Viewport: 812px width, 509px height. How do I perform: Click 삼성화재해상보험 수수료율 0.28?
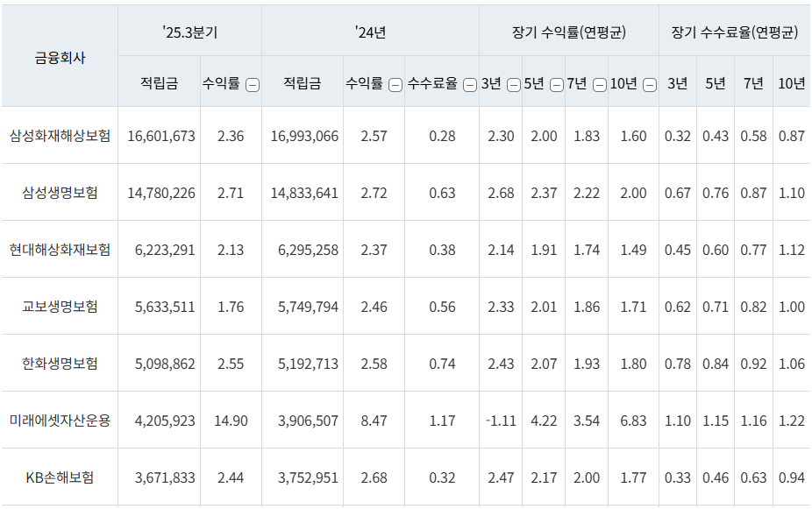pyautogui.click(x=442, y=136)
